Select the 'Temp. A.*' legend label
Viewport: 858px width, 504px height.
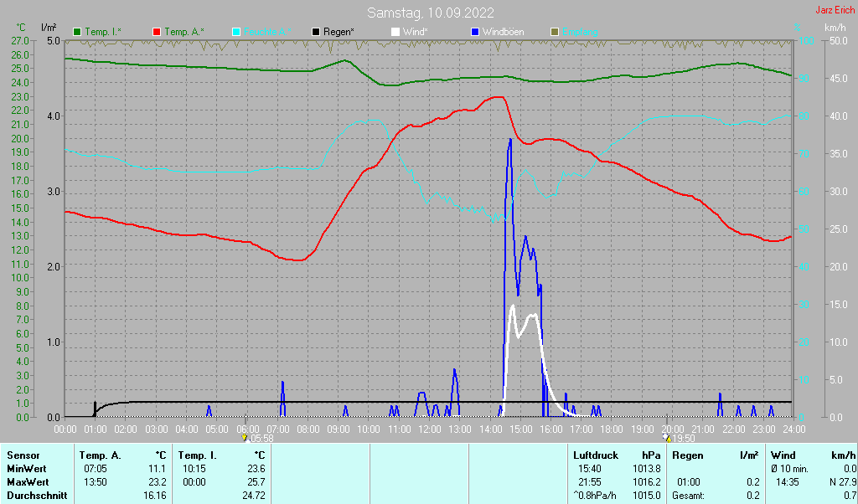[x=184, y=33]
